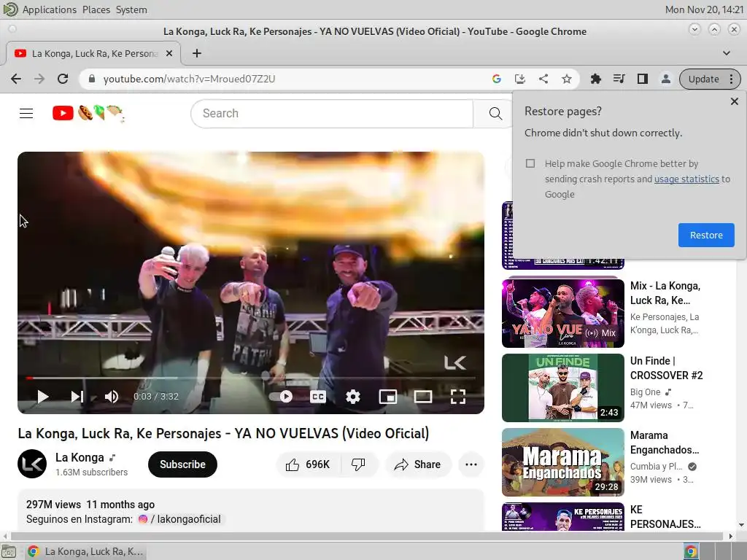Install app via address bar icon
Image resolution: width=747 pixels, height=560 pixels.
pyautogui.click(x=519, y=79)
